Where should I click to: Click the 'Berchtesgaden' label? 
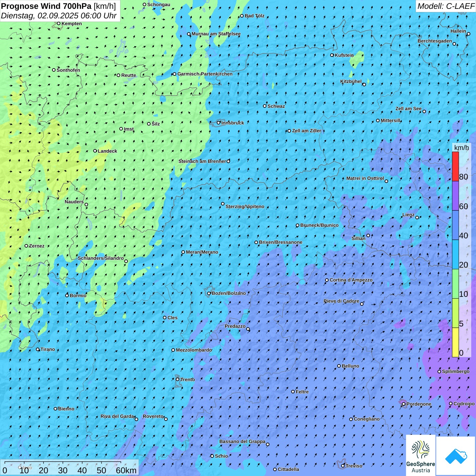(435, 41)
